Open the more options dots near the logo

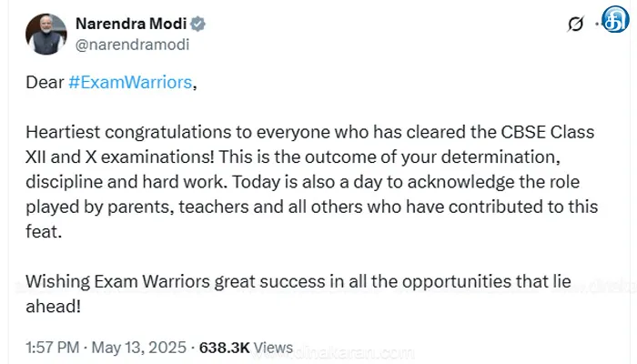597,24
